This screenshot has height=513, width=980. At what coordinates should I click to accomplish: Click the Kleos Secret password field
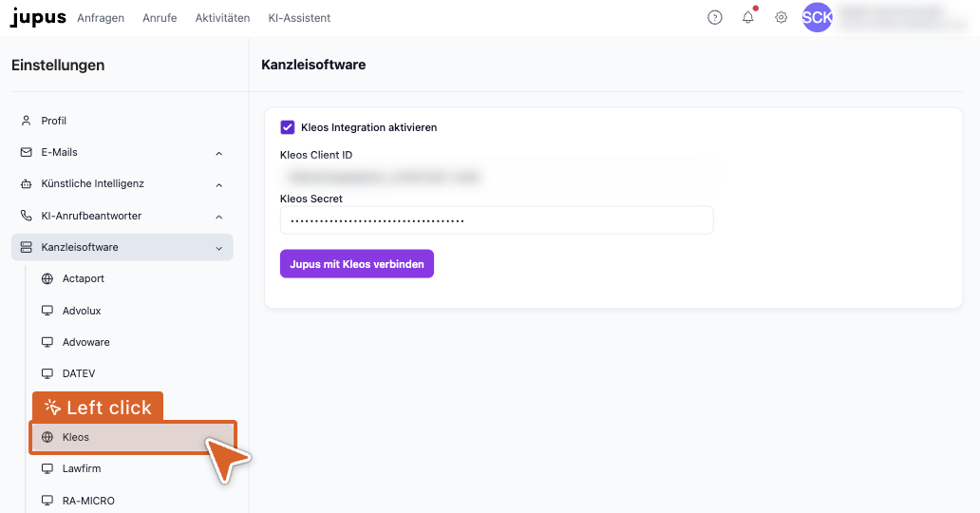click(x=497, y=220)
